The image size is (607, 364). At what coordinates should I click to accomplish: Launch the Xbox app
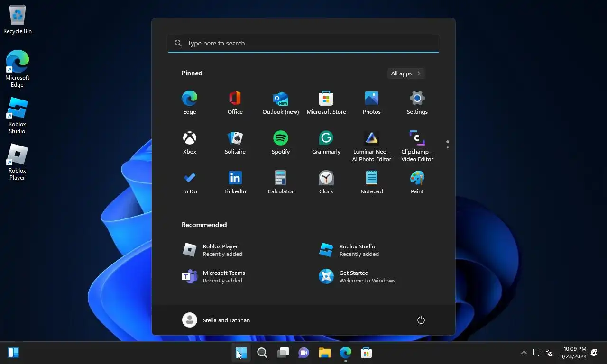(189, 143)
